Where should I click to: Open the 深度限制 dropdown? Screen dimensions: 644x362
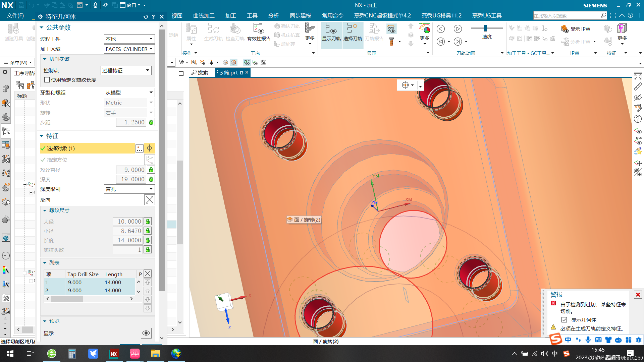129,189
